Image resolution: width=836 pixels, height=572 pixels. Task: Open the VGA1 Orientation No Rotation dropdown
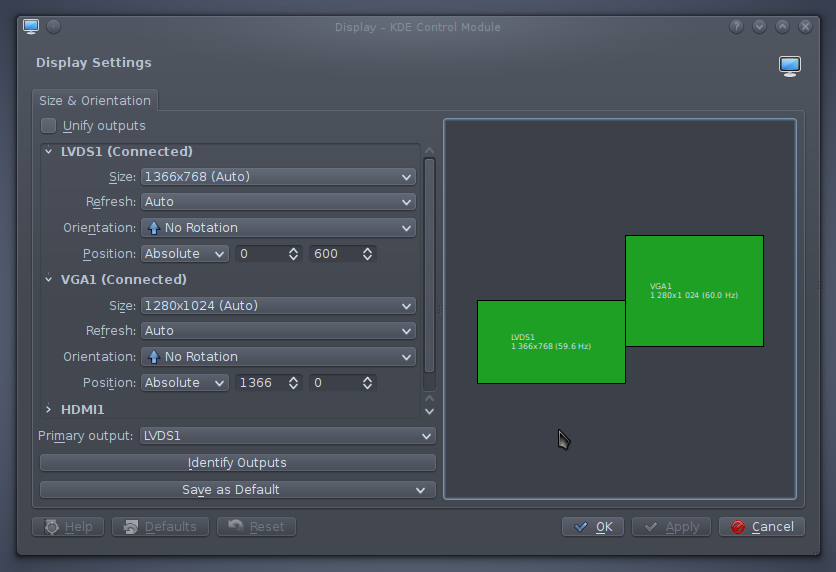coord(278,357)
